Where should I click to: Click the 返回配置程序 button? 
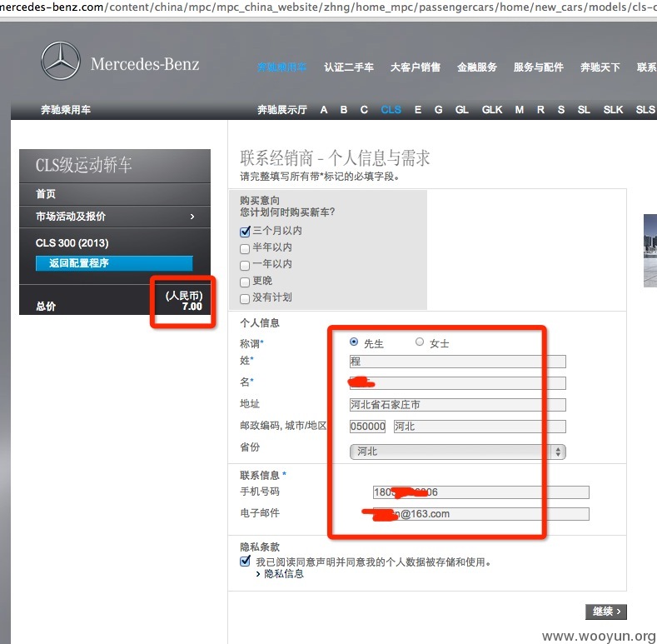tap(114, 263)
